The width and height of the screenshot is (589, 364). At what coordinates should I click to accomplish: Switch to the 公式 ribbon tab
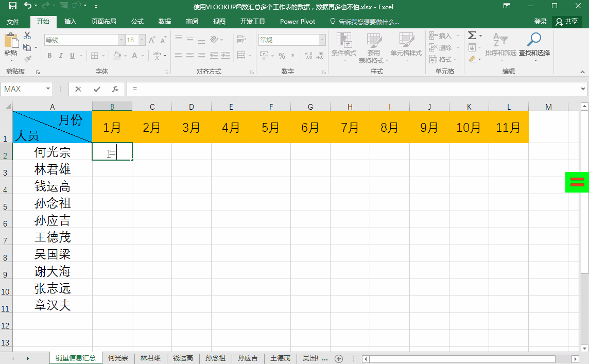[137, 22]
